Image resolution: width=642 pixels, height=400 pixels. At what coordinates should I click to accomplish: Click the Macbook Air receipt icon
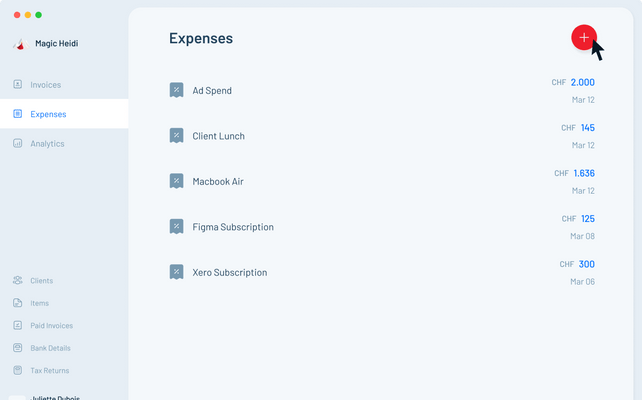pyautogui.click(x=176, y=181)
